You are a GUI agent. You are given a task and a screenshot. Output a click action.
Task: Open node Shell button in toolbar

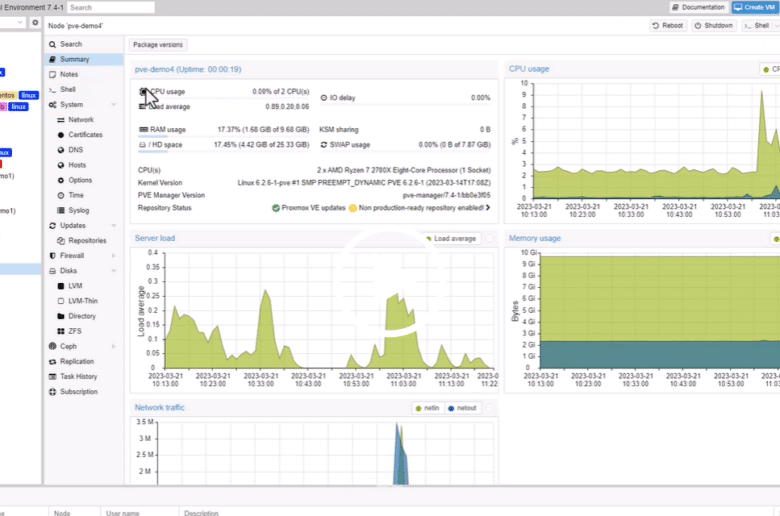pos(757,25)
